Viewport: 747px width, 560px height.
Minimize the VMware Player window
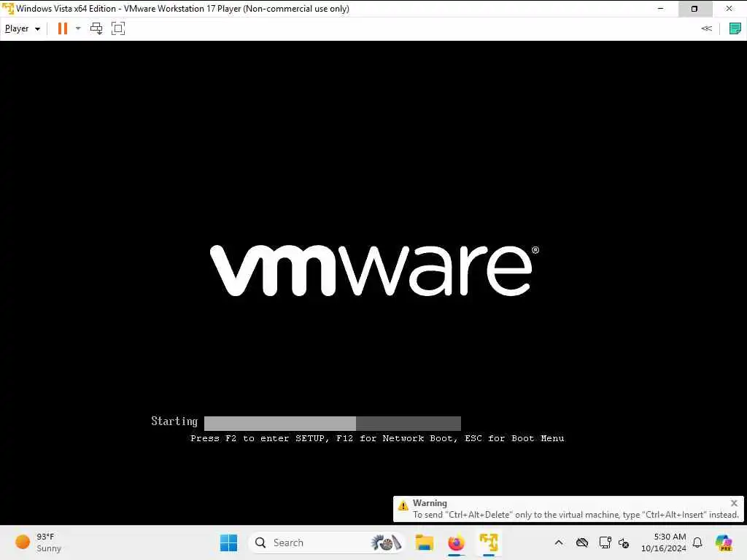tap(660, 9)
